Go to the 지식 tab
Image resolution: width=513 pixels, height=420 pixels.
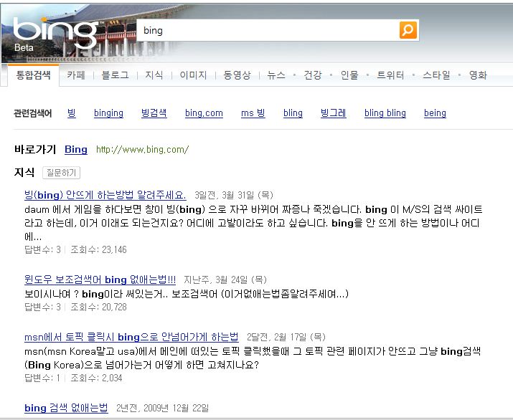pos(154,75)
